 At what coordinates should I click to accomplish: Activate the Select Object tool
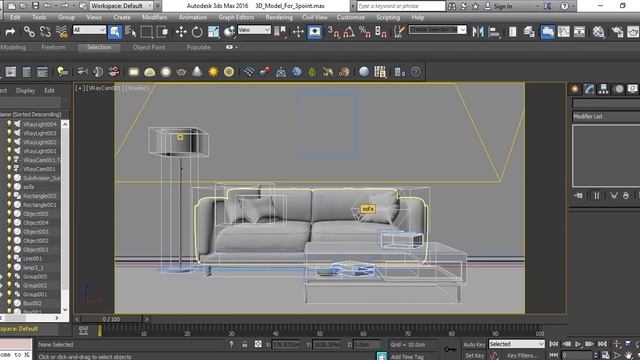tap(115, 31)
